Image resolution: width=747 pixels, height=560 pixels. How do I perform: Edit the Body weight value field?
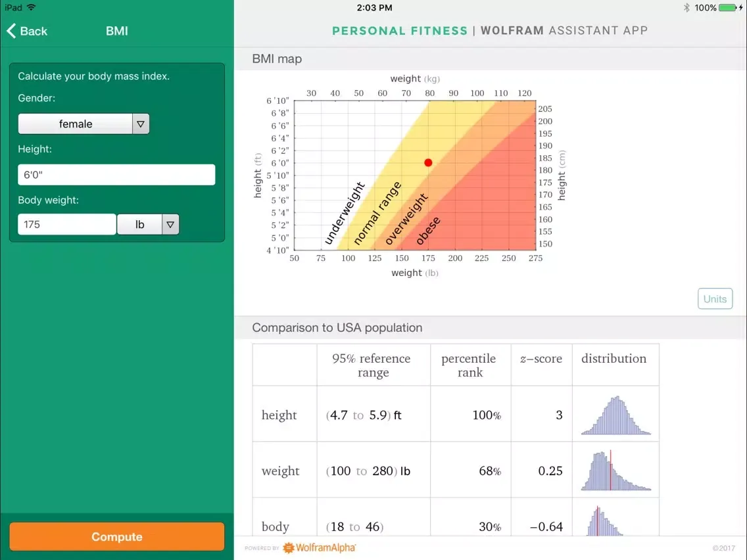coord(66,224)
